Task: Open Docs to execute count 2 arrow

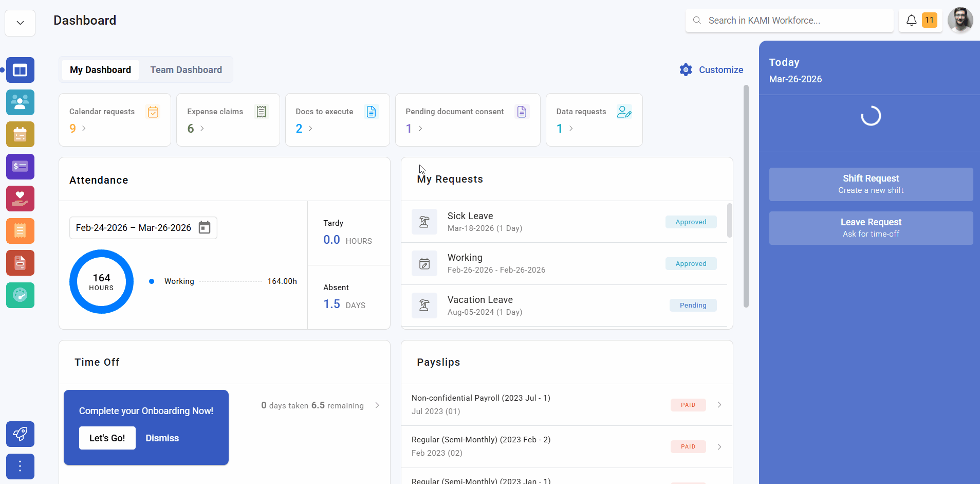Action: point(310,129)
